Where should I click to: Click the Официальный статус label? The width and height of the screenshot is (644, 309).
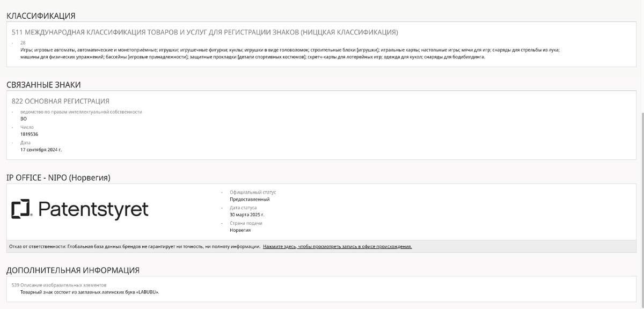click(253, 192)
